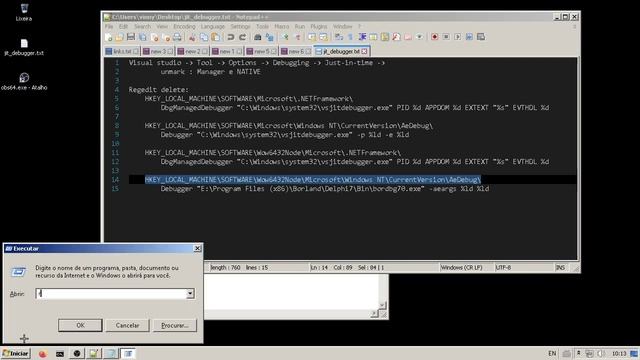The height and width of the screenshot is (360, 640).
Task: Click Cancelar in the Executar dialog
Action: pos(127,325)
